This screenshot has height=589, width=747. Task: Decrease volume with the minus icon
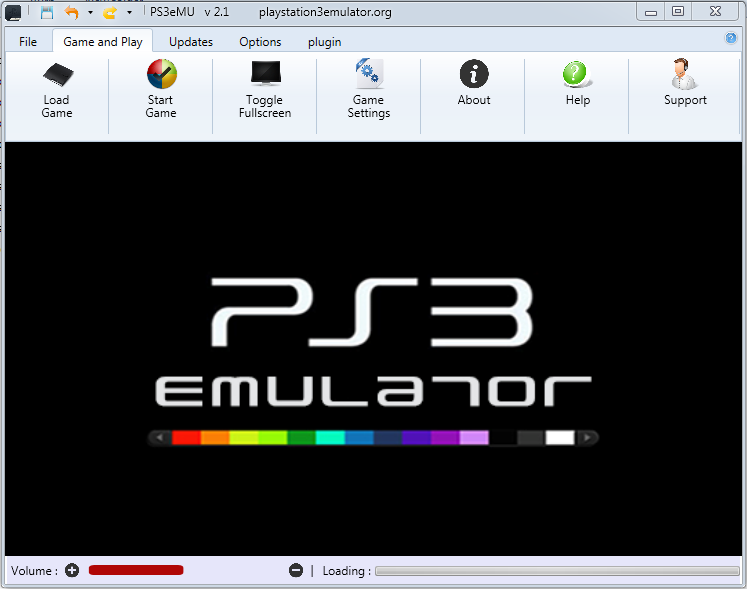click(x=296, y=570)
